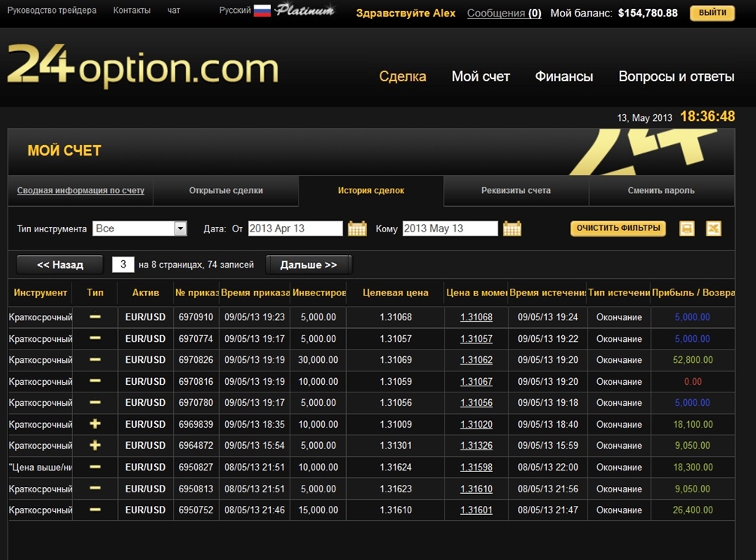Click the 'От' date field '2013 Apr 13'
Viewport: 756px width, 560px height.
tap(295, 229)
